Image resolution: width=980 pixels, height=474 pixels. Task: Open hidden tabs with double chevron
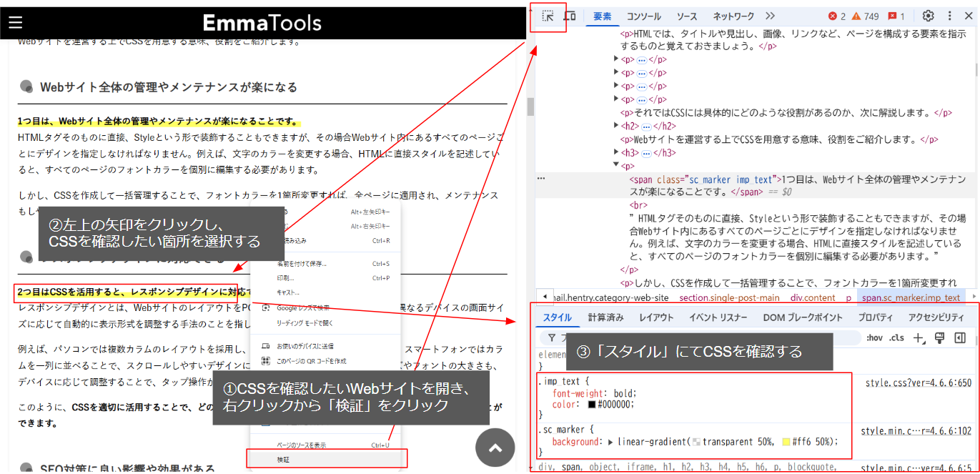tap(768, 16)
